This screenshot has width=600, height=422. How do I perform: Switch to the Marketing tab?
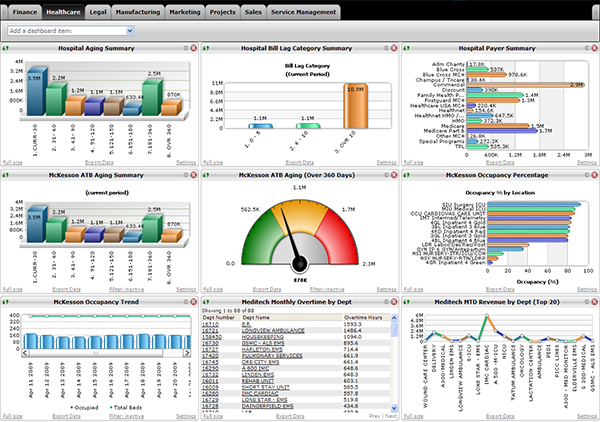[x=185, y=12]
